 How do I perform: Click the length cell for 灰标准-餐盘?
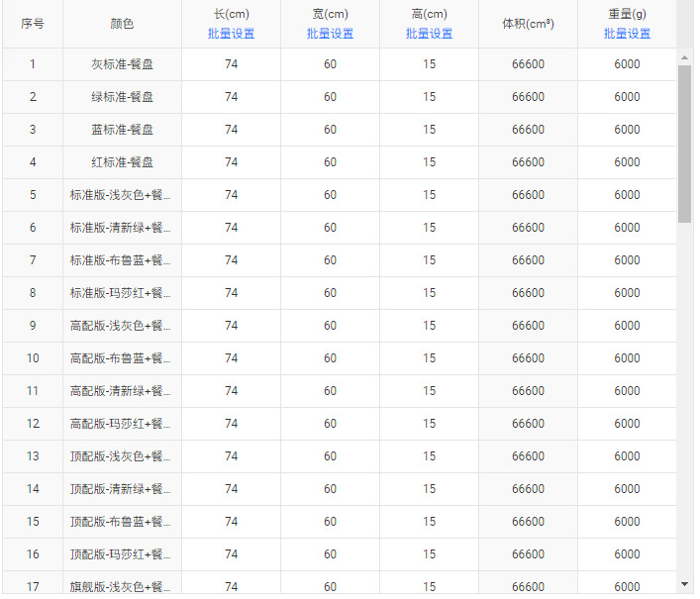pyautogui.click(x=231, y=64)
